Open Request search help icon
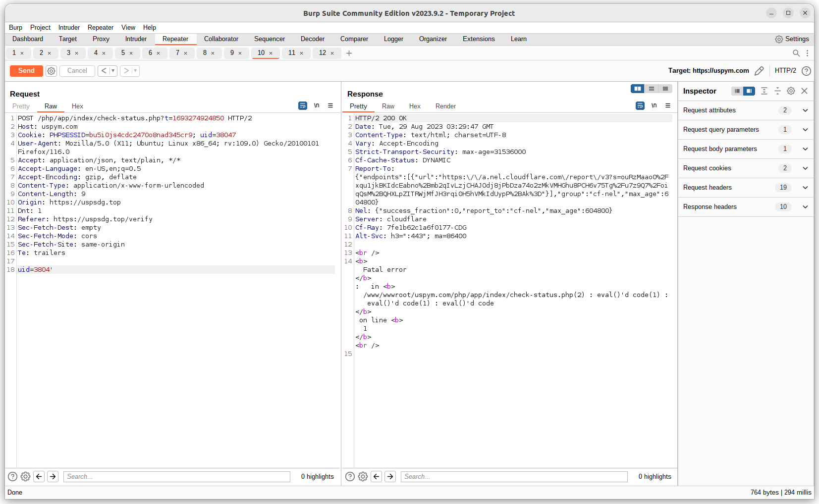 [x=12, y=476]
